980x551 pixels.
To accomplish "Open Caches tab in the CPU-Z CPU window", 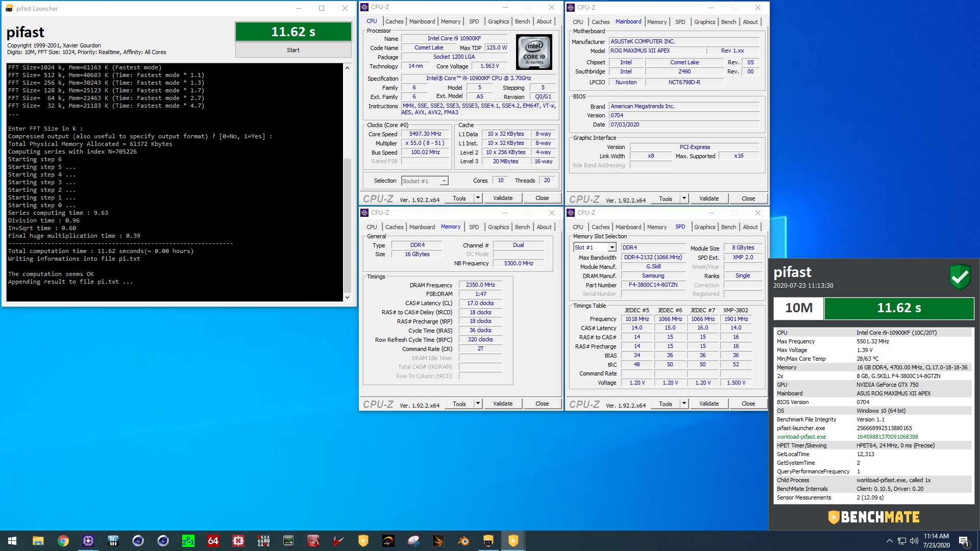I will (394, 21).
